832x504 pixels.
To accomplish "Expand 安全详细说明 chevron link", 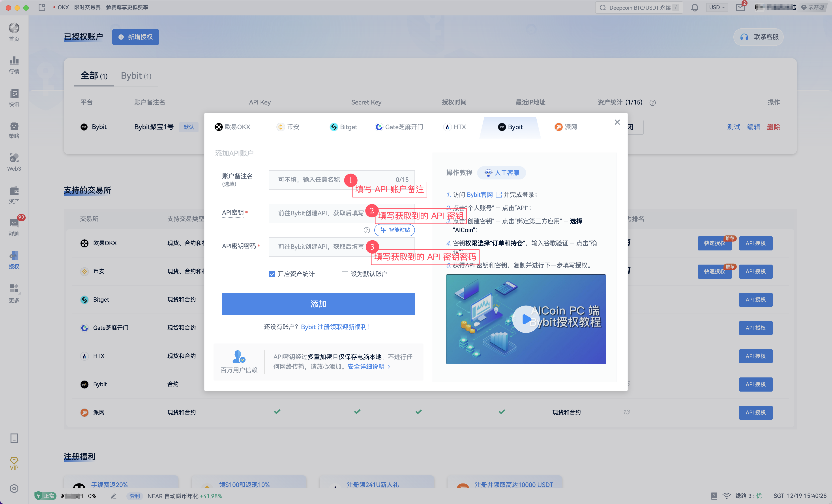I will pos(369,367).
